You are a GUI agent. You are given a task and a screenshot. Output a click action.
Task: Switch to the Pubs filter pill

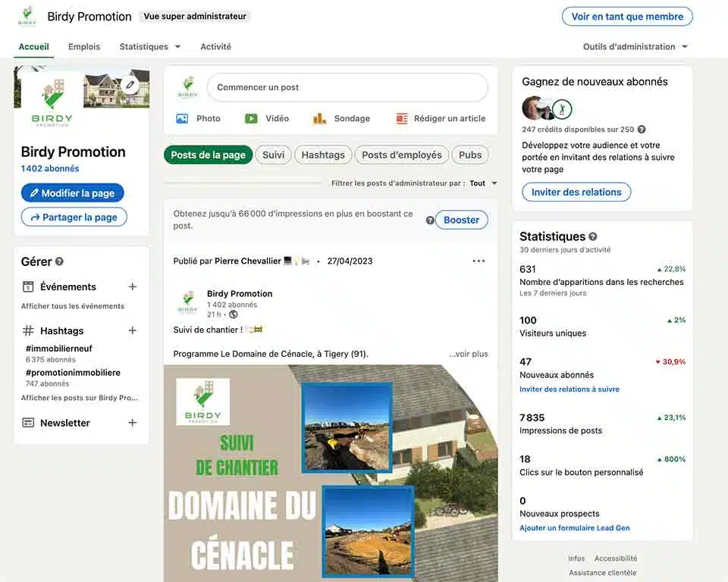(x=470, y=155)
